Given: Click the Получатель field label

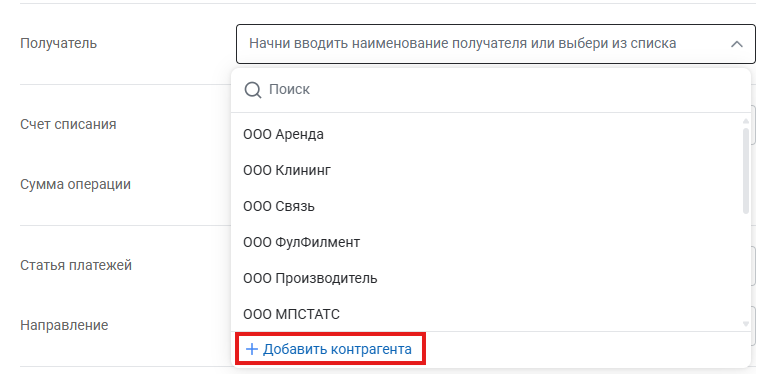Looking at the screenshot, I should (58, 43).
